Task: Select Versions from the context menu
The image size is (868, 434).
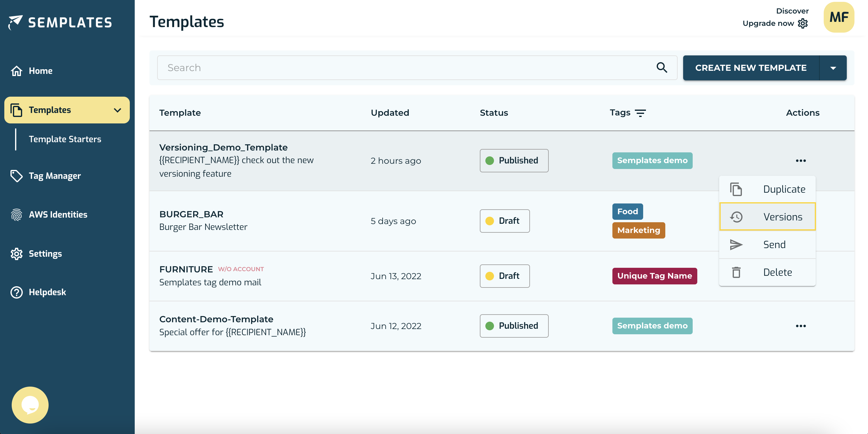Action: (x=767, y=216)
